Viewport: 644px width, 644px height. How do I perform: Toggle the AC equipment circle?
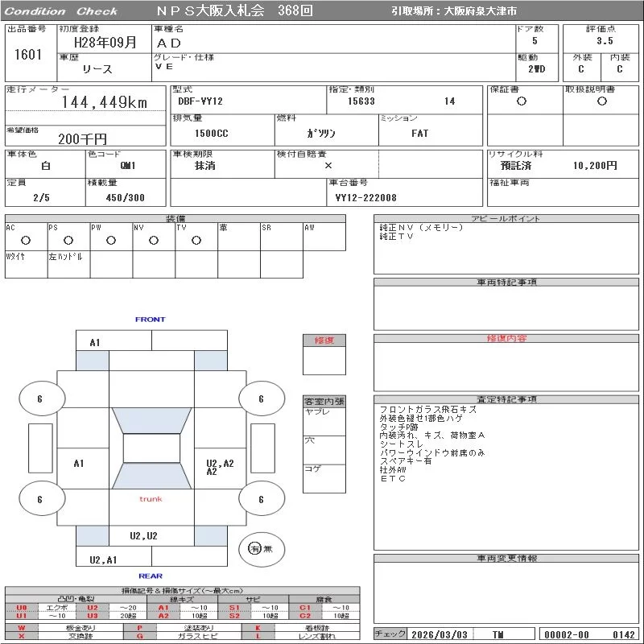click(26, 240)
